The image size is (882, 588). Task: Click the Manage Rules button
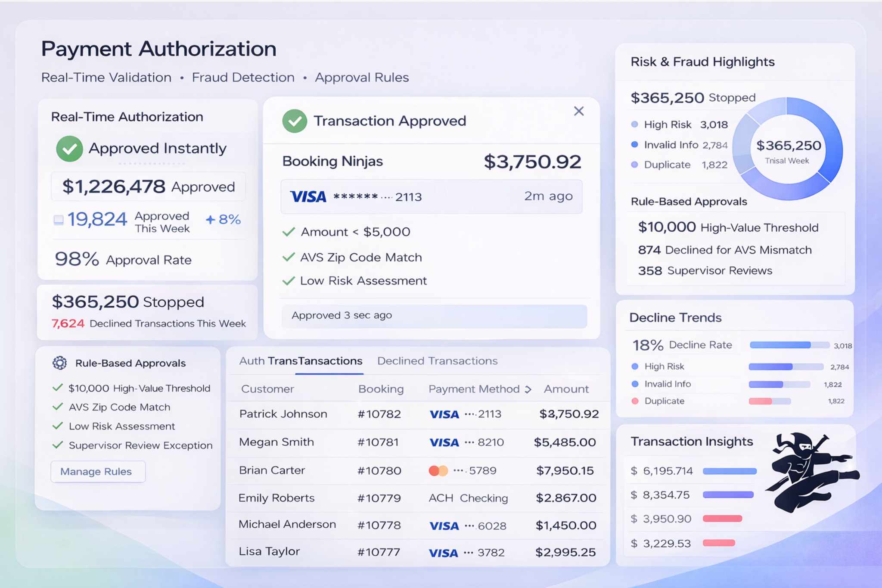[x=98, y=471]
